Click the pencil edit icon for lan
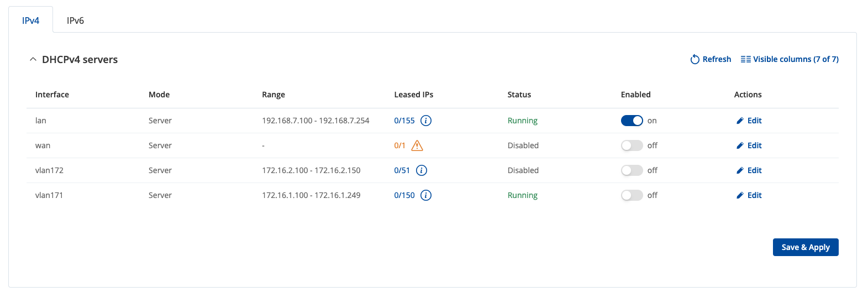 point(740,121)
